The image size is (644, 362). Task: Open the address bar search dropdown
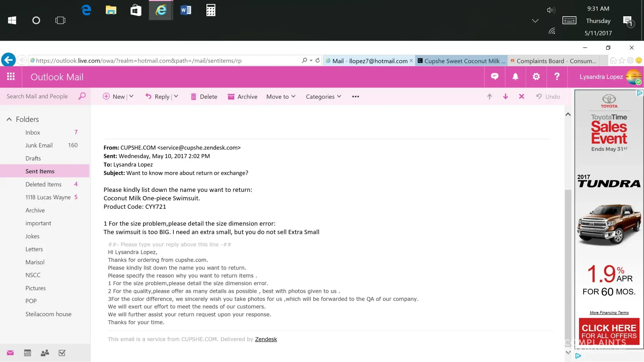(x=311, y=60)
